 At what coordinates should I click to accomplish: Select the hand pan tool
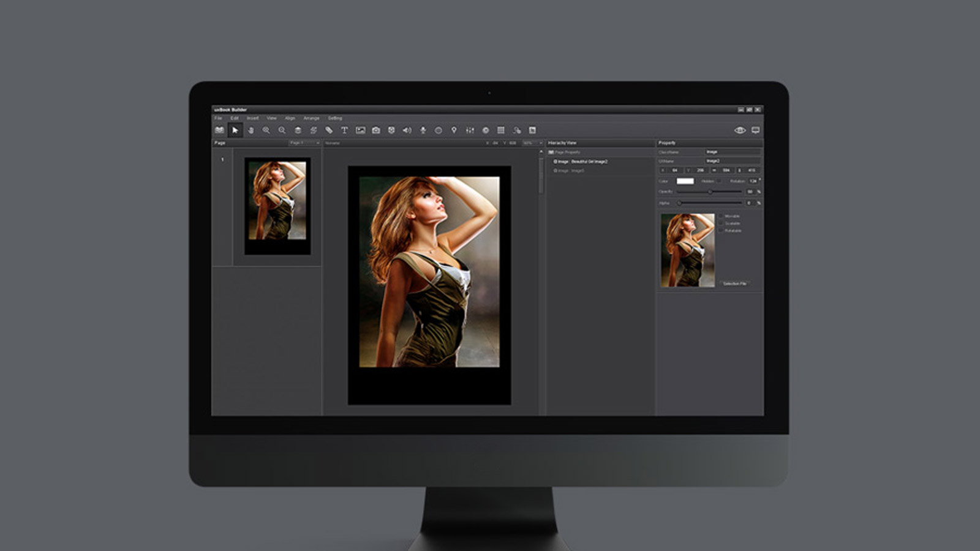[251, 130]
